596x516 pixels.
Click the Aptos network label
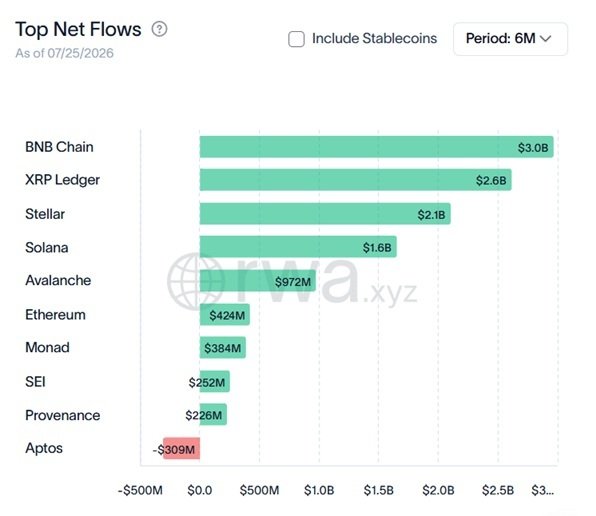(x=44, y=448)
